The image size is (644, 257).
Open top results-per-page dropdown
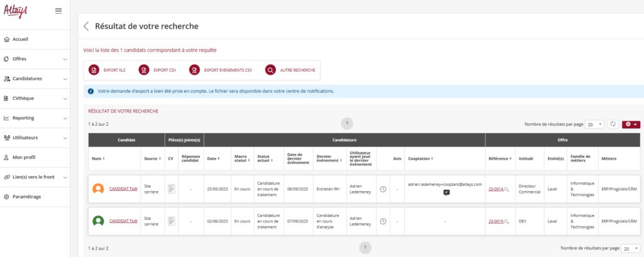click(594, 124)
